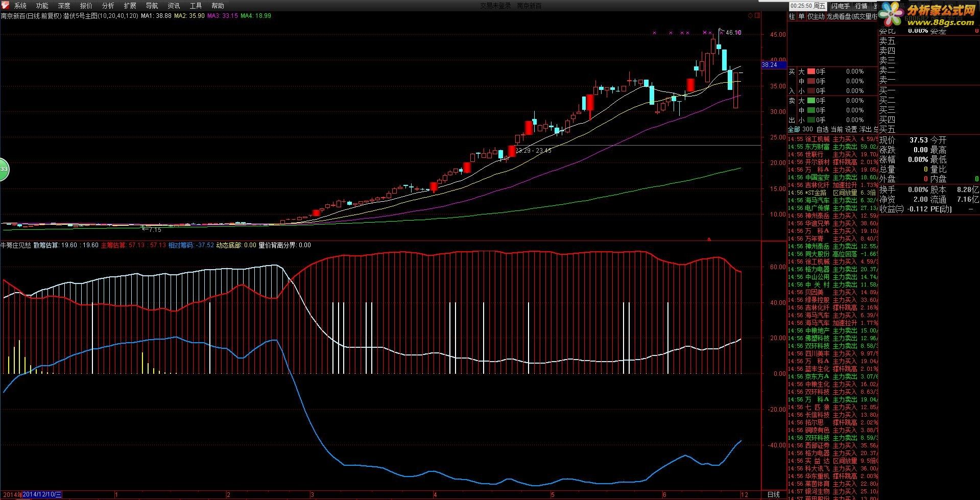The width and height of the screenshot is (980, 500).
Task: Open the 分析 menu
Action: [x=108, y=6]
